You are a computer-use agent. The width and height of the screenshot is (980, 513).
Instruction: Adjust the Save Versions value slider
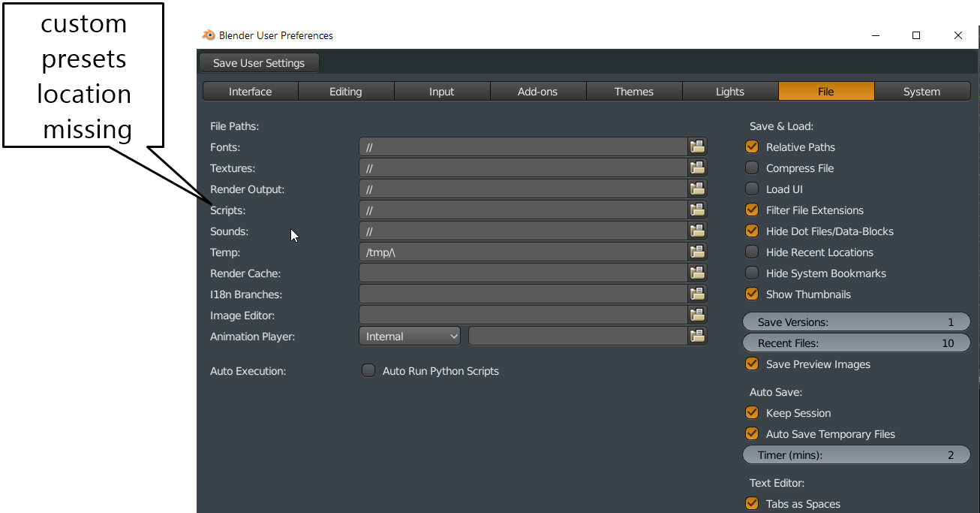(x=856, y=322)
